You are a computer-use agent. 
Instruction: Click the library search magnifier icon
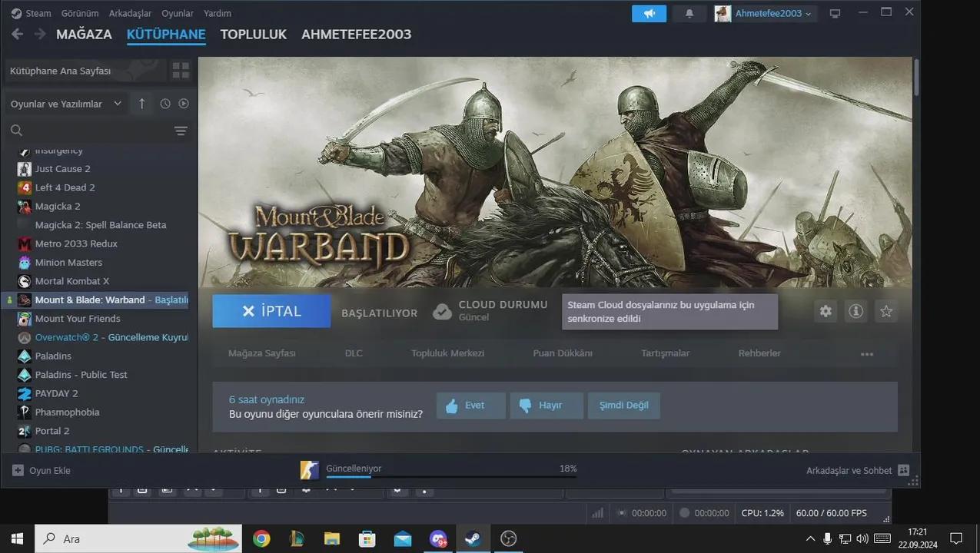[x=16, y=130]
